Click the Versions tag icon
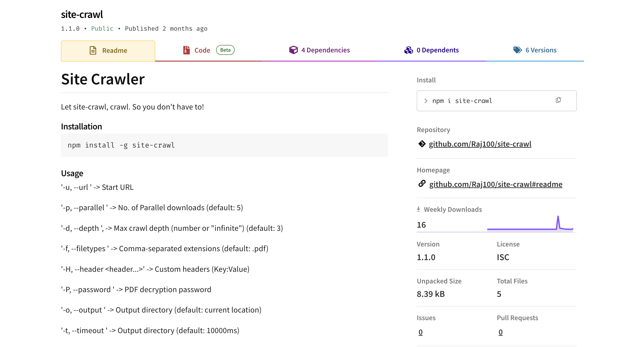The image size is (644, 347). point(517,50)
